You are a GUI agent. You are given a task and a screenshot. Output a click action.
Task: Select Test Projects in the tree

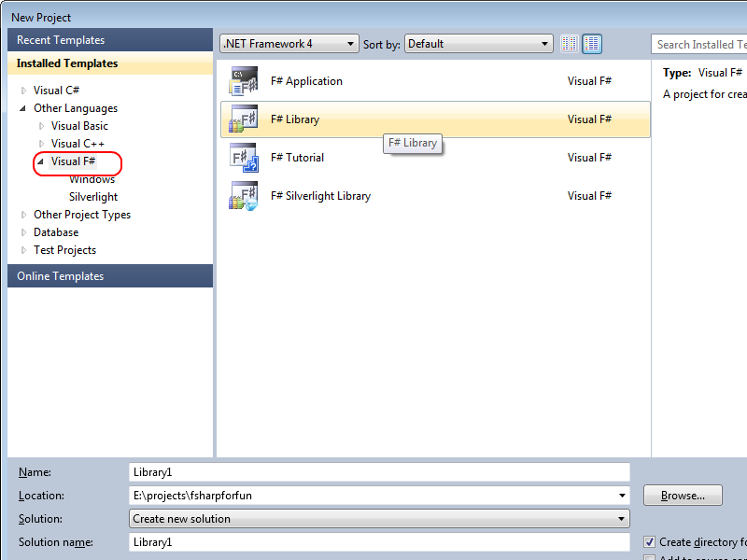pyautogui.click(x=64, y=250)
